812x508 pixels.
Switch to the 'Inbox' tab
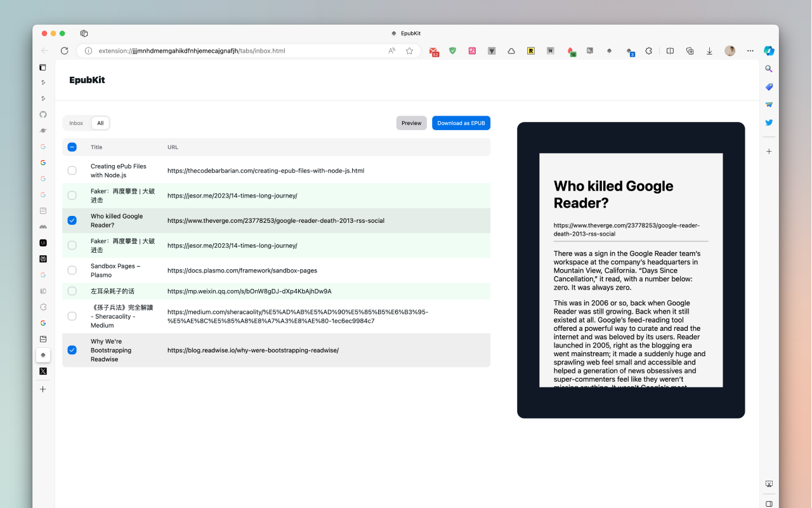click(76, 123)
